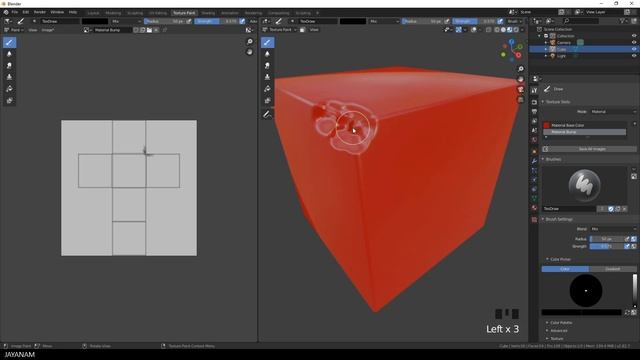Click the zoom magnifier in the 3D viewport
The width and height of the screenshot is (640, 360).
click(520, 69)
